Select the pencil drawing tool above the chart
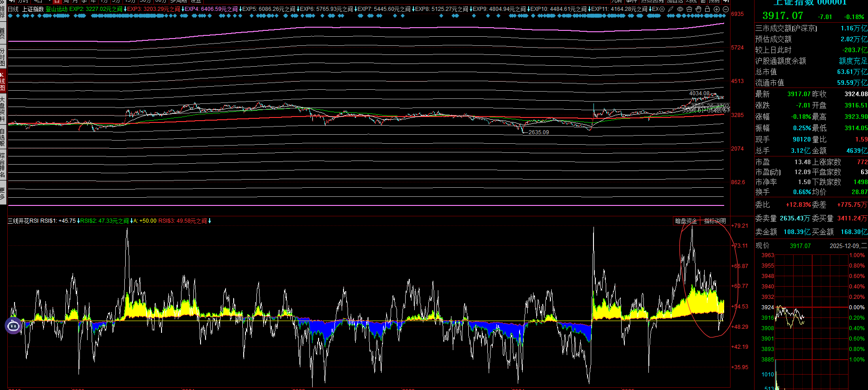This screenshot has width=868, height=390. point(671,9)
